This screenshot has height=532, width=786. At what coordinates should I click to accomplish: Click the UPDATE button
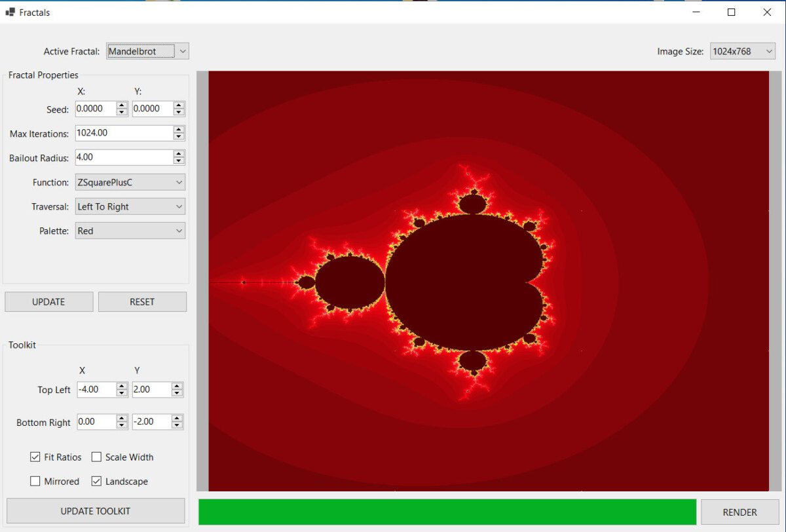[x=49, y=302]
